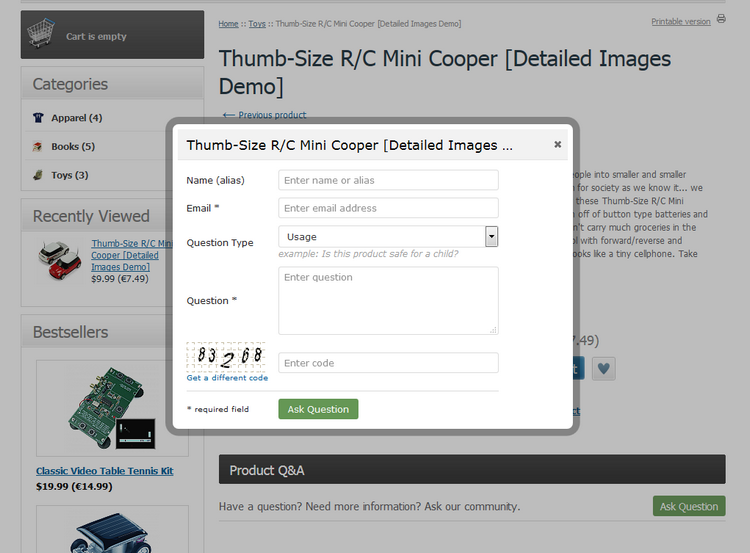Click inside the Enter question textarea
This screenshot has width=750, height=553.
388,301
